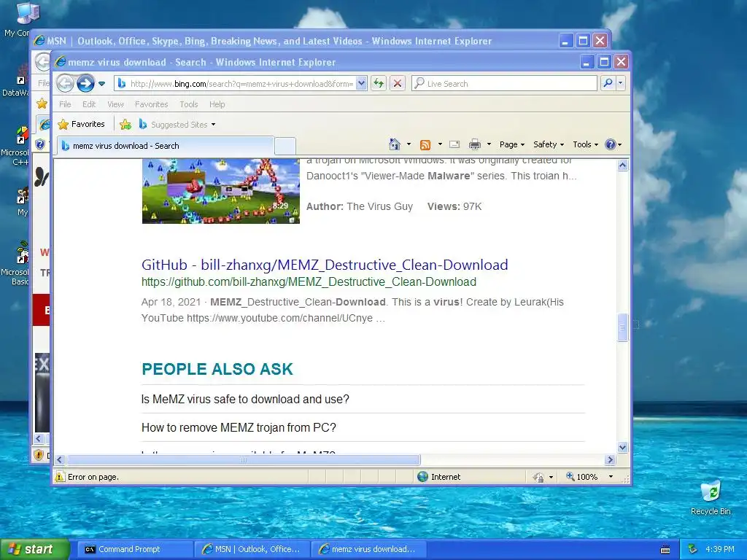747x560 pixels.
Task: Click the green github.com URL link
Action: (309, 282)
